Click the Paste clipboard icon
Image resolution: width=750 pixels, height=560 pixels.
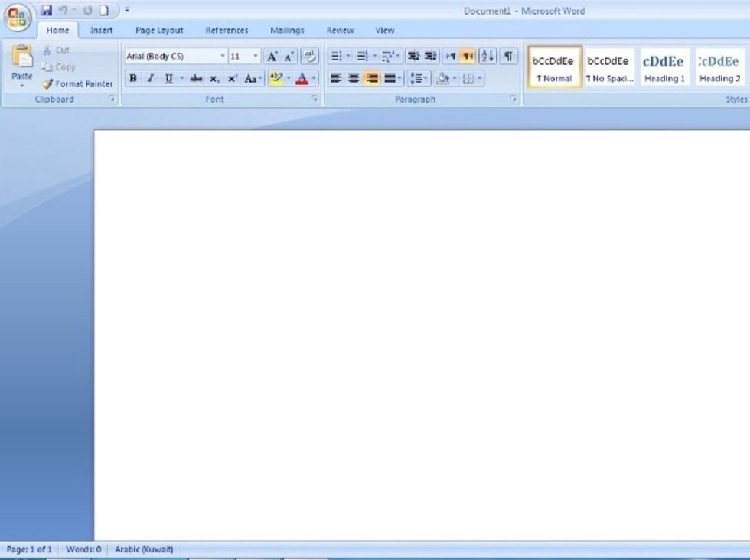coord(22,57)
